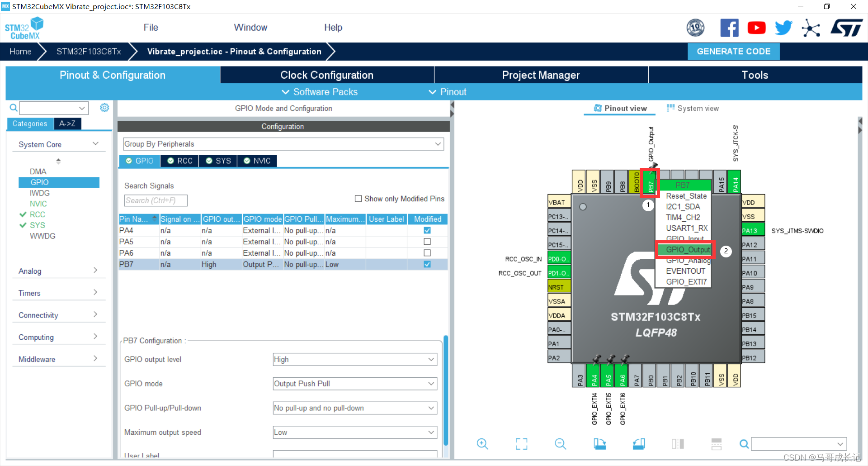Screen dimensions: 868x466
Task: Choose I2C1_SDA in the pin menu
Action: point(684,207)
